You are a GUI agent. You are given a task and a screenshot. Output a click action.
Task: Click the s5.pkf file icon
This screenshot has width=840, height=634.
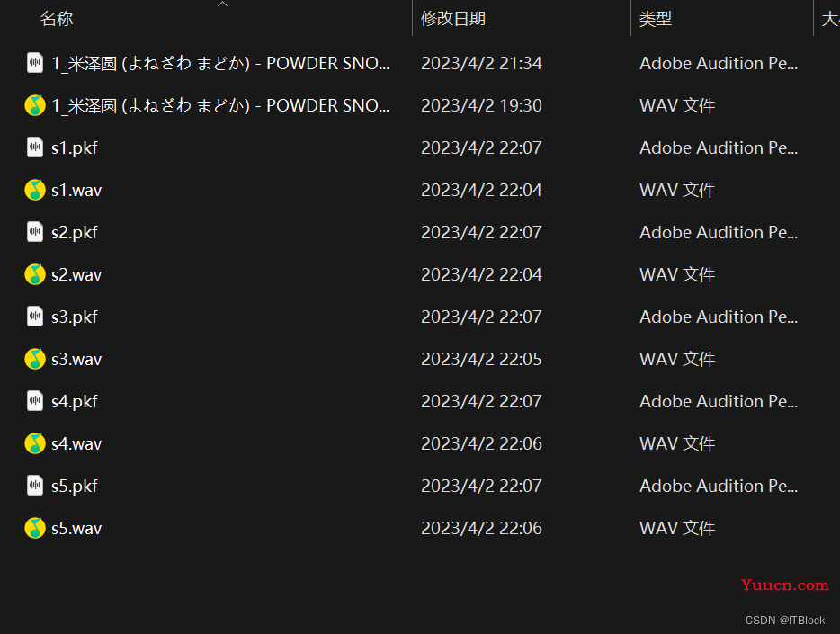pyautogui.click(x=35, y=486)
